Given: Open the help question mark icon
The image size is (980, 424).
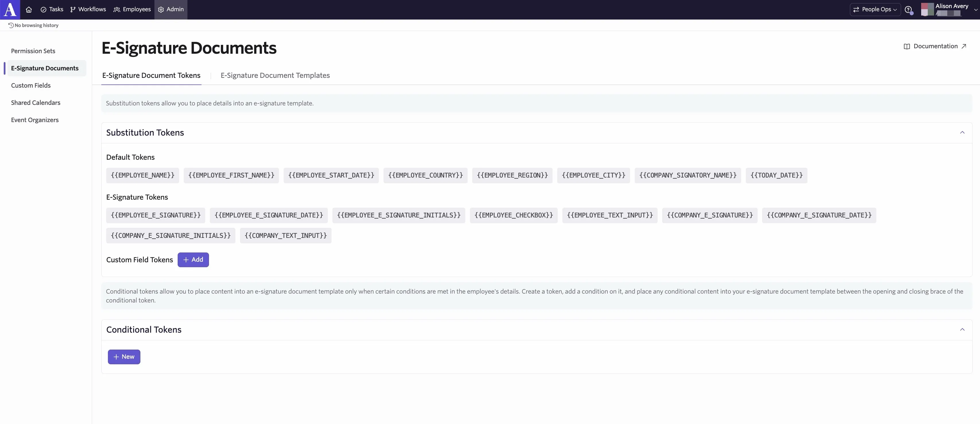Looking at the screenshot, I should (908, 9).
